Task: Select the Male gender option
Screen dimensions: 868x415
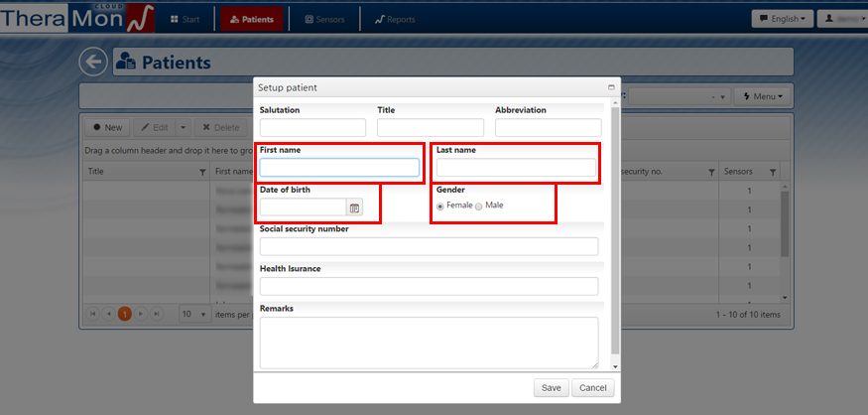Action: pos(479,206)
